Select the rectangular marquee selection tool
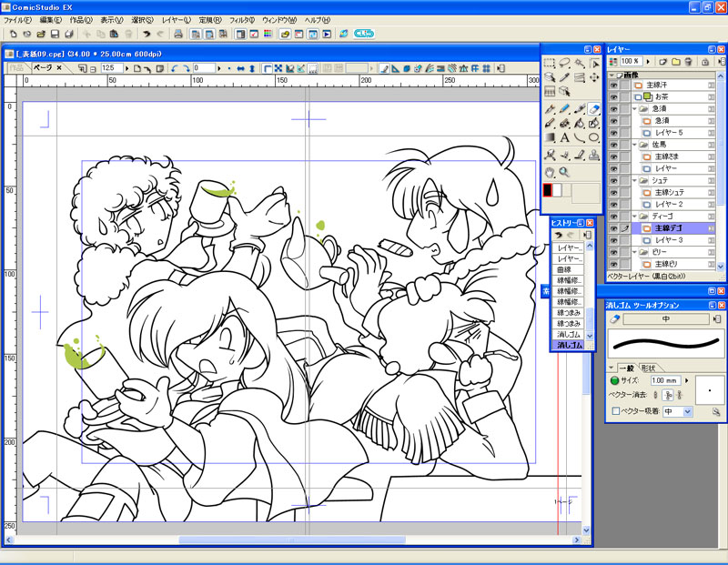The image size is (728, 565). (550, 63)
